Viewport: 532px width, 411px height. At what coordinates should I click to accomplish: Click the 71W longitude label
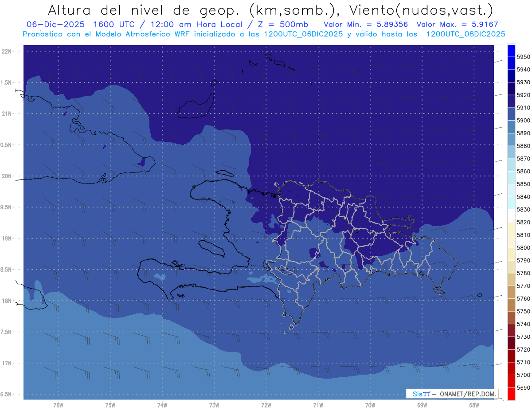318,405
